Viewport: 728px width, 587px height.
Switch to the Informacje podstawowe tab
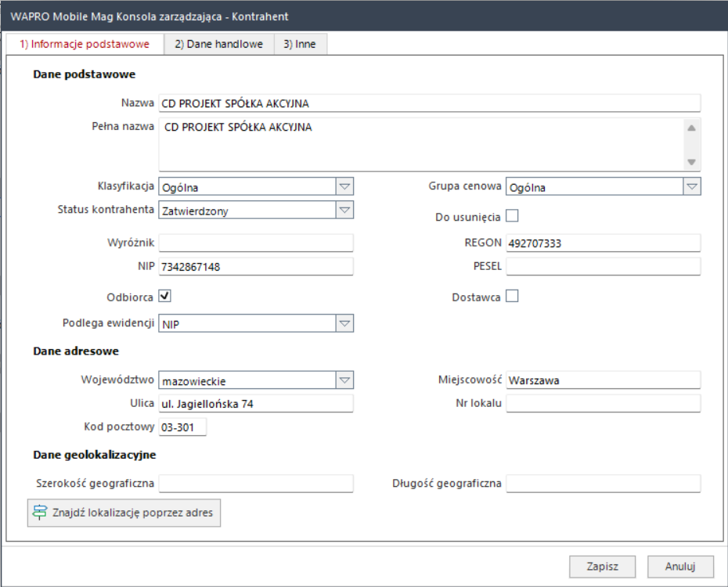[85, 44]
